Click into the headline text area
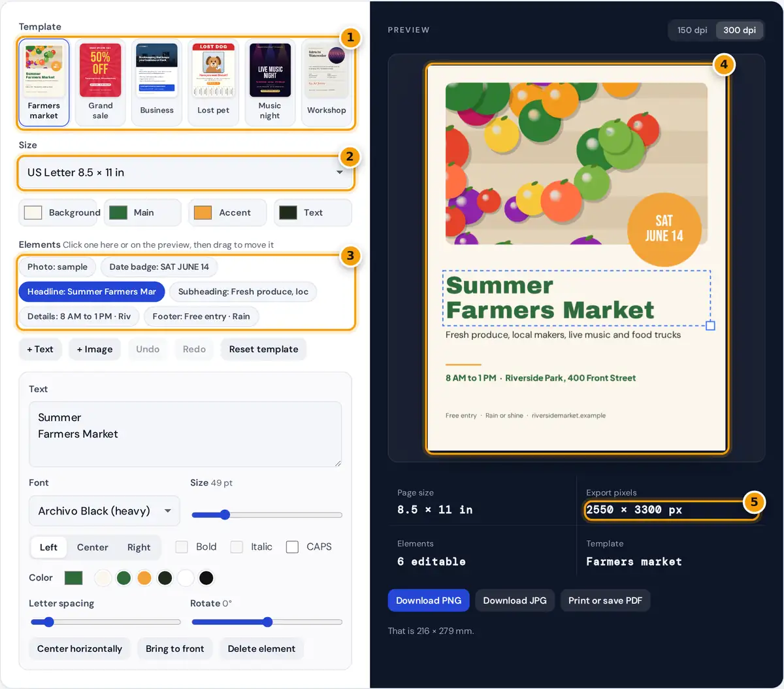The width and height of the screenshot is (784, 689). coord(186,434)
